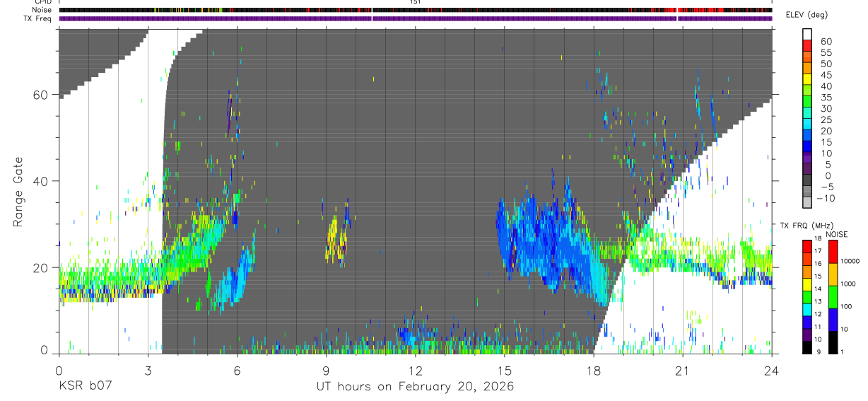Click the blue 10–100 NOISE colorbar segment
Viewport: 868px width, 401px height.
click(833, 319)
